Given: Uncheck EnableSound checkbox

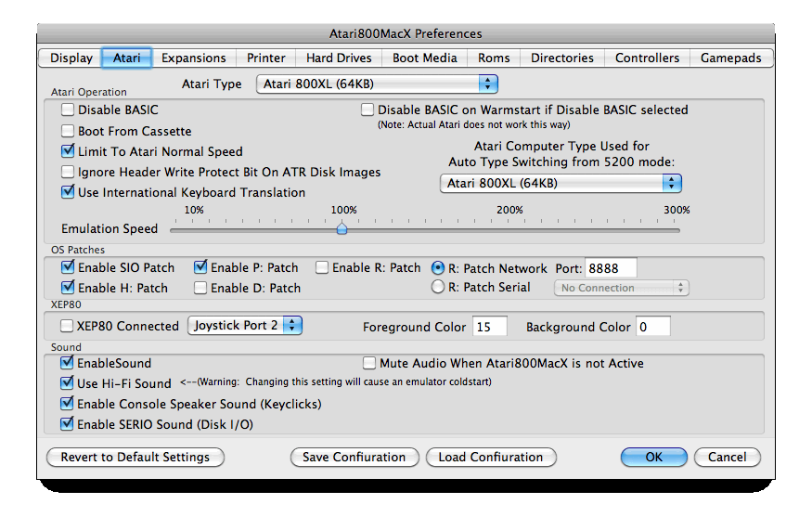Looking at the screenshot, I should (67, 363).
